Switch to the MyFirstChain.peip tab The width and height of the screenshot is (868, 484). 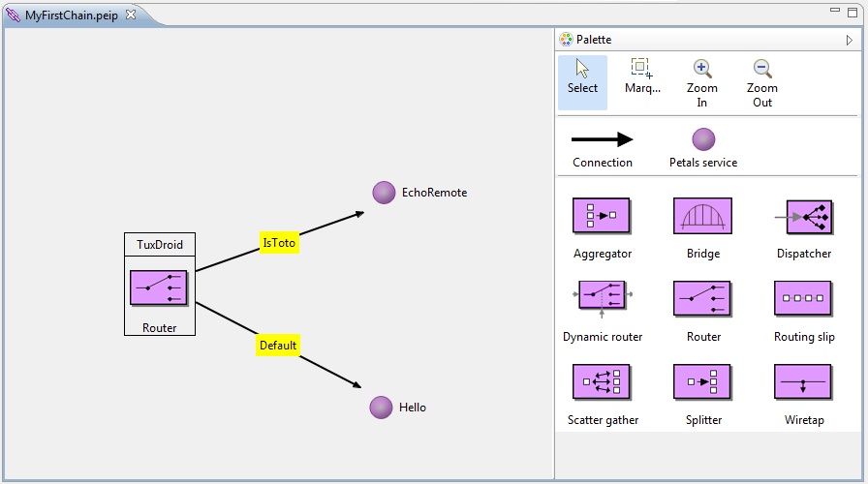(70, 15)
